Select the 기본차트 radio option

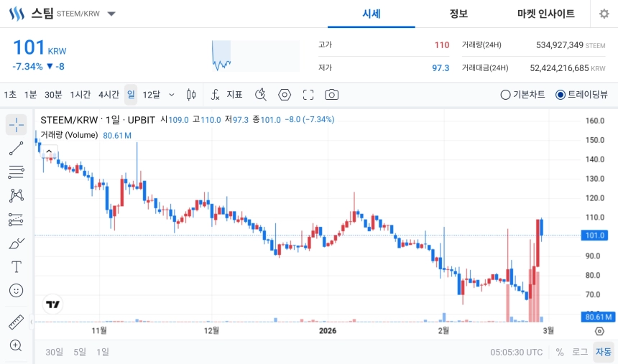coord(522,95)
